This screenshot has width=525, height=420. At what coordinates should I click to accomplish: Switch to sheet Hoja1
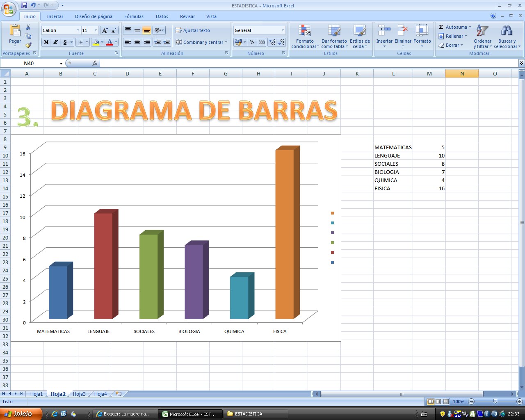click(x=36, y=394)
